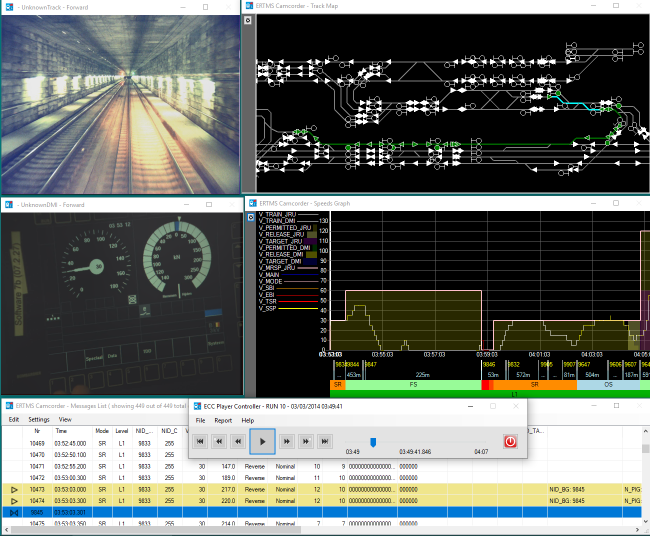650x536 pixels.
Task: Click time cell 03:53:00.300 in row 10472
Action: coord(70,478)
